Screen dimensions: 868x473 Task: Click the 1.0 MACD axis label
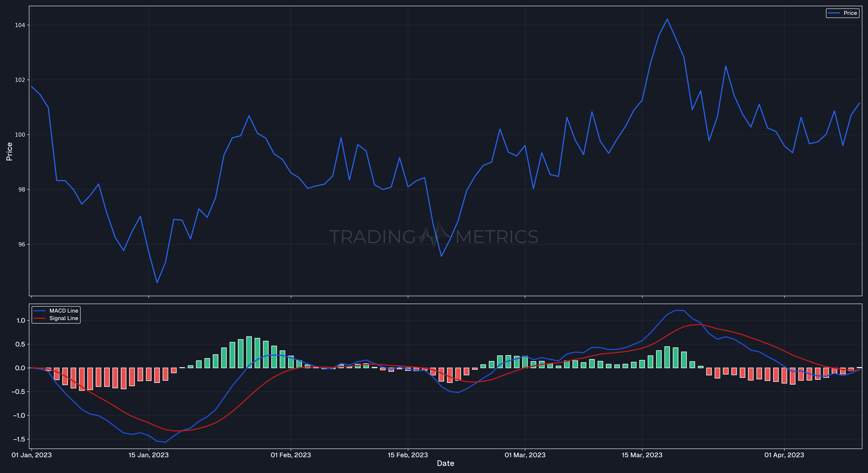[x=21, y=320]
